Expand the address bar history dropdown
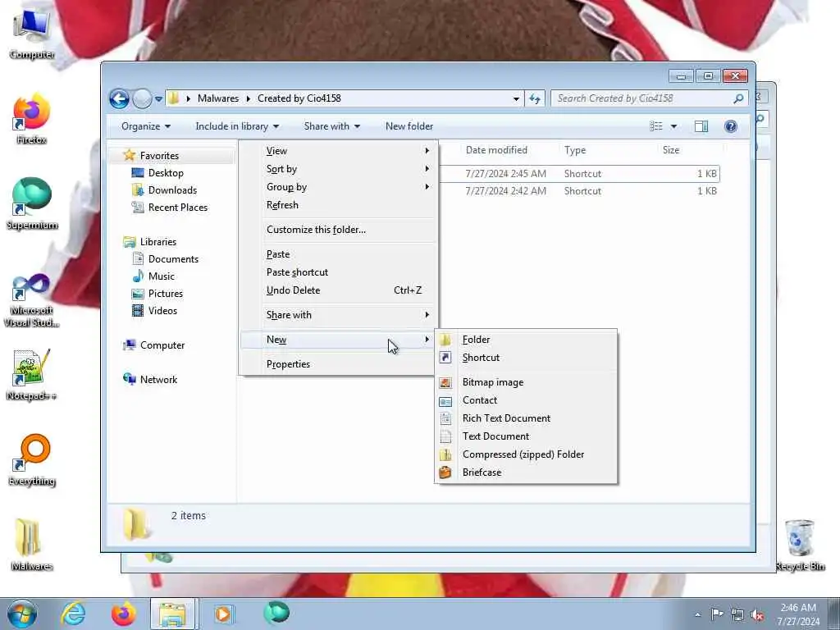Viewport: 840px width, 630px height. pyautogui.click(x=516, y=98)
